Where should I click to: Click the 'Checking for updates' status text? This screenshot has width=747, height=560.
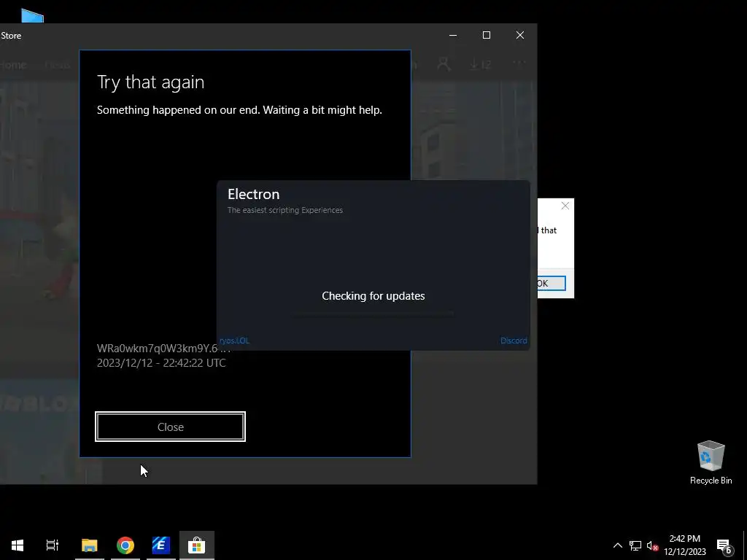373,296
